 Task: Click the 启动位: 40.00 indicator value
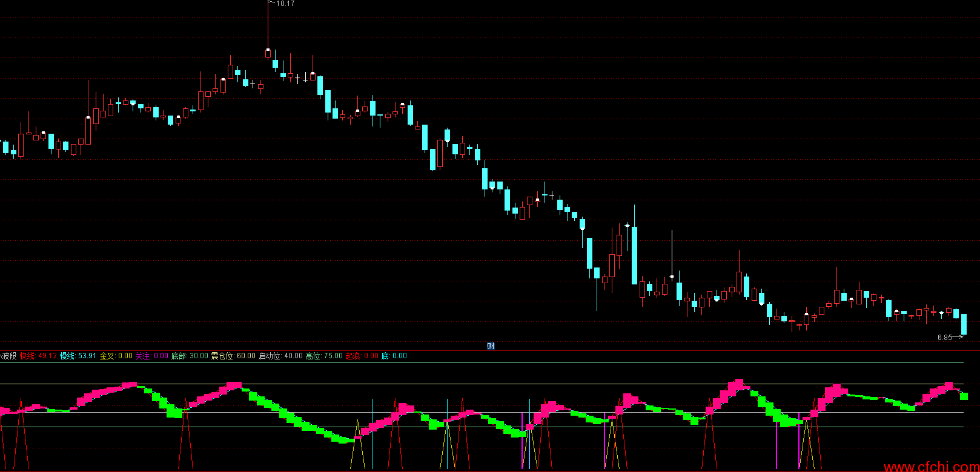point(280,356)
